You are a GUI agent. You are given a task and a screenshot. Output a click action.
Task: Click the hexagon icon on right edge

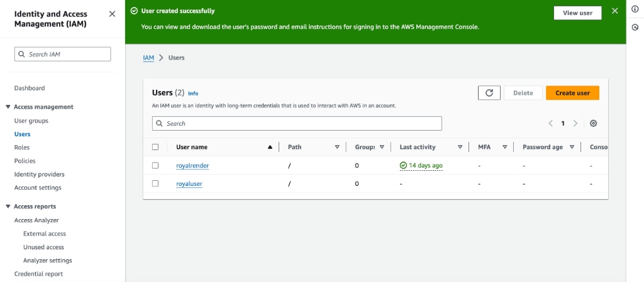[635, 27]
